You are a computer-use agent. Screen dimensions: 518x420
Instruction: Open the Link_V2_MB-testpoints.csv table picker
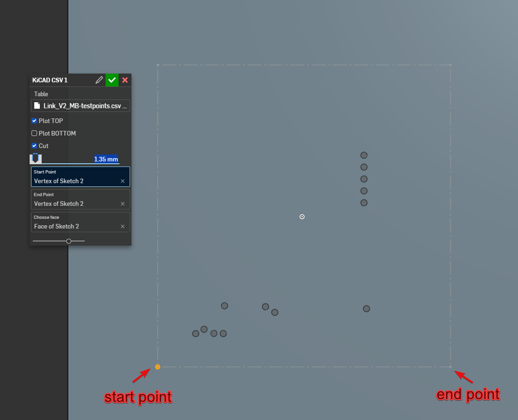(x=80, y=105)
